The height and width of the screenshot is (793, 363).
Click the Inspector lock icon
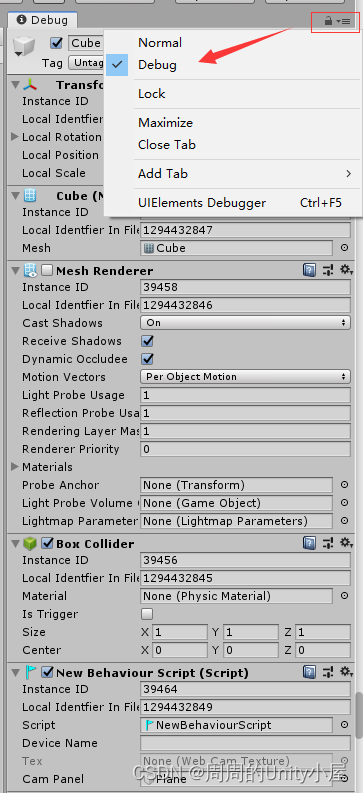tap(328, 21)
